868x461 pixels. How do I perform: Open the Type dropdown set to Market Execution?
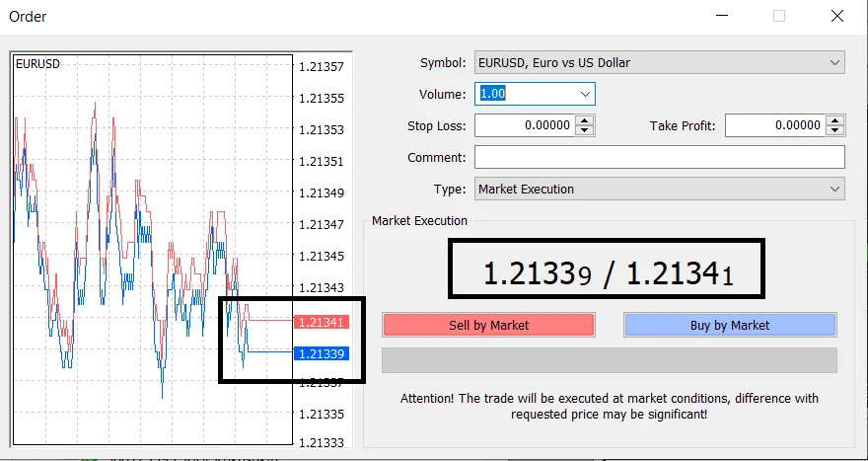658,190
